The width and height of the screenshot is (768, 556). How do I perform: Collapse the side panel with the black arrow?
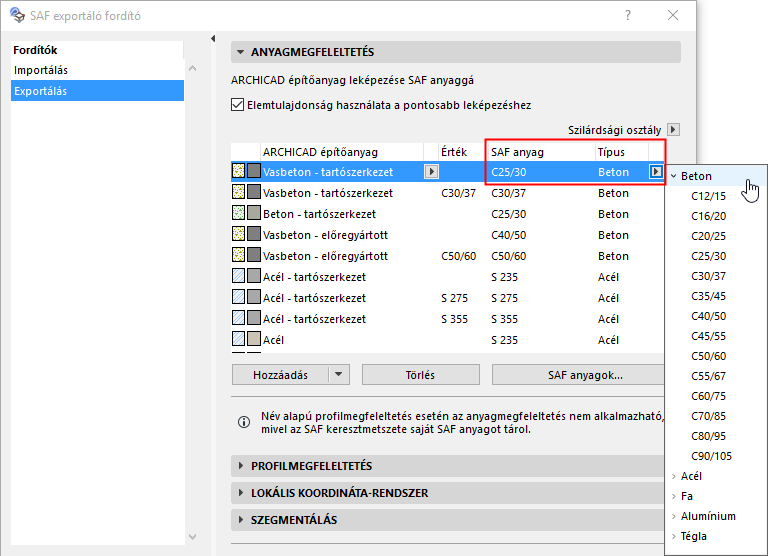tap(213, 38)
